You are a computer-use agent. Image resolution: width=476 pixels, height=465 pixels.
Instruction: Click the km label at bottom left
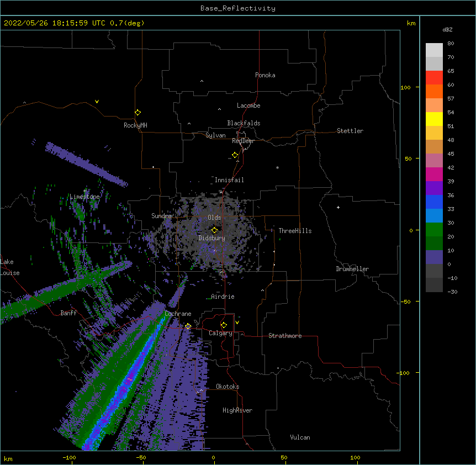click(8, 458)
